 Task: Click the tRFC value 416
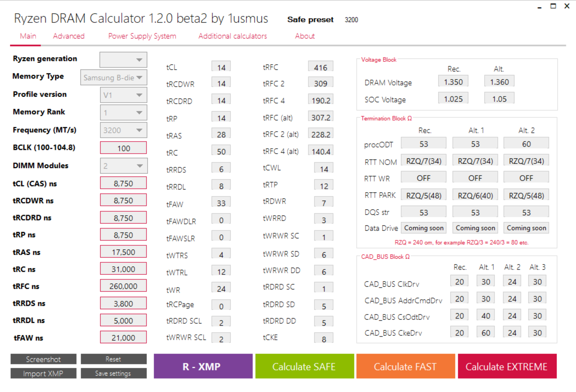pos(321,67)
